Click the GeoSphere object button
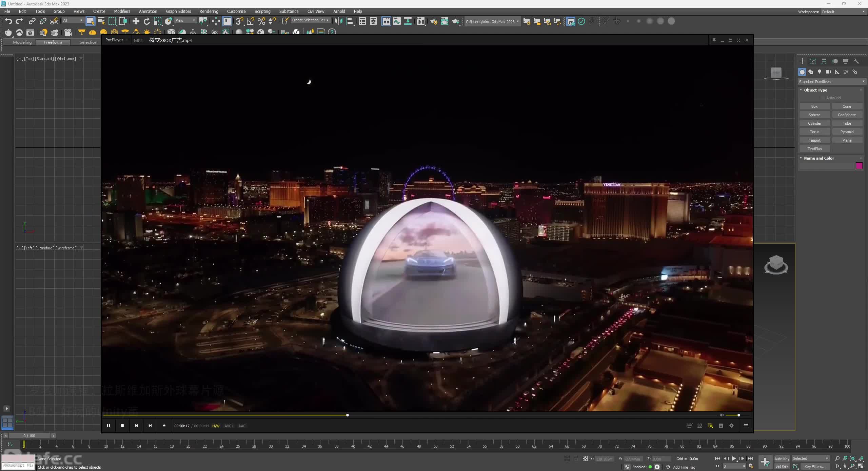Image resolution: width=868 pixels, height=471 pixels. tap(847, 115)
